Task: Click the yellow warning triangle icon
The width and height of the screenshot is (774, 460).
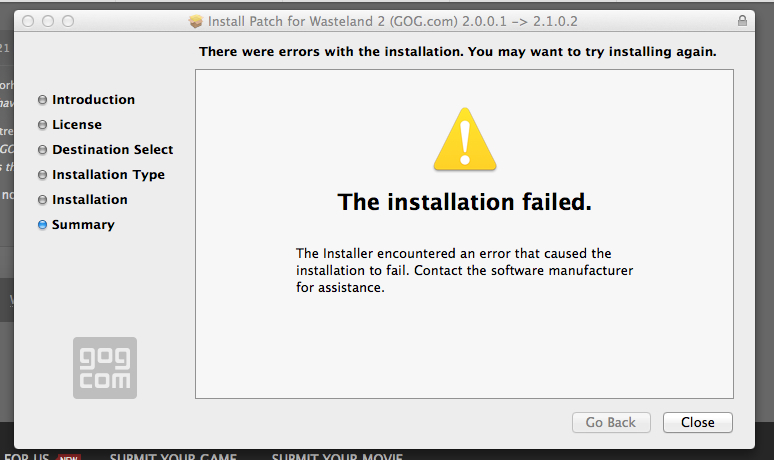Action: 464,140
